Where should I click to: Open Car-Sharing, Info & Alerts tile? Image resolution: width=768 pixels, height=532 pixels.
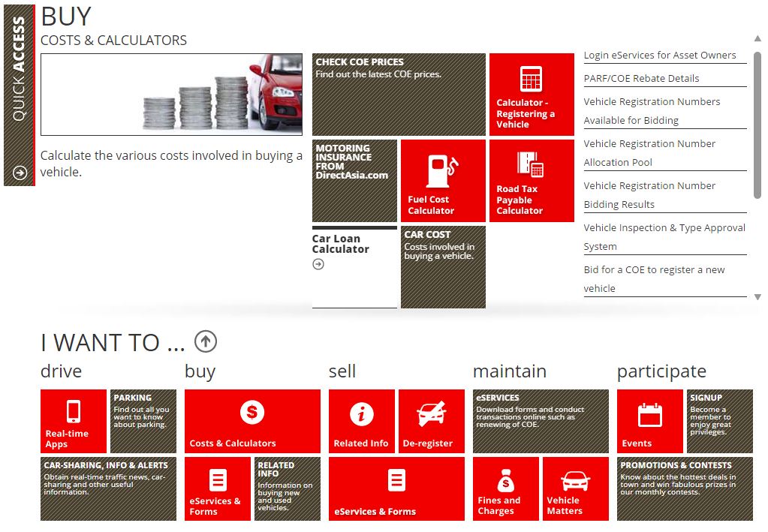[108, 488]
